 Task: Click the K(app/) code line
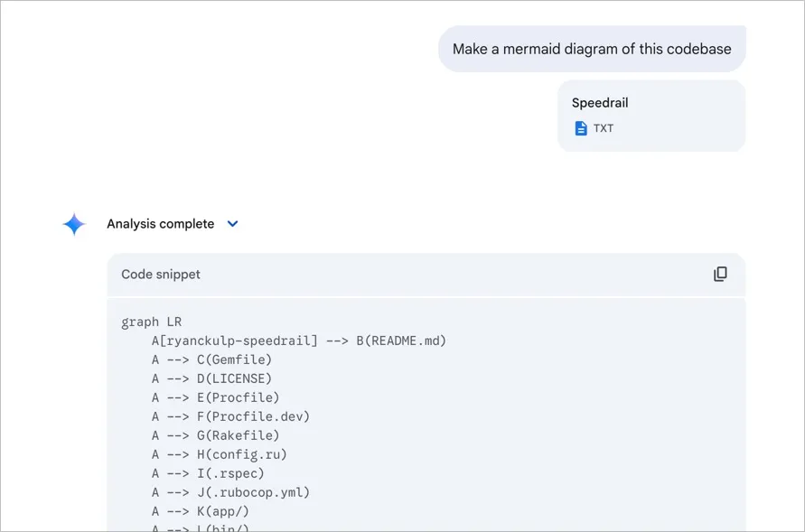[200, 511]
